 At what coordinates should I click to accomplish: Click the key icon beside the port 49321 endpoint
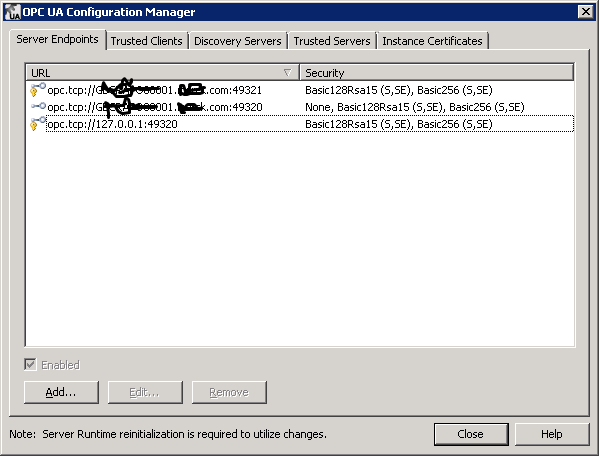click(x=38, y=90)
